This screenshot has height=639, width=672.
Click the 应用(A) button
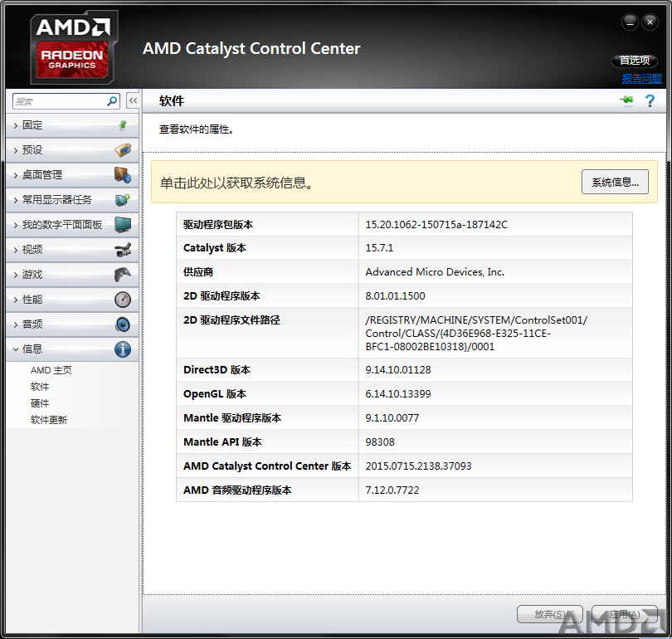625,614
